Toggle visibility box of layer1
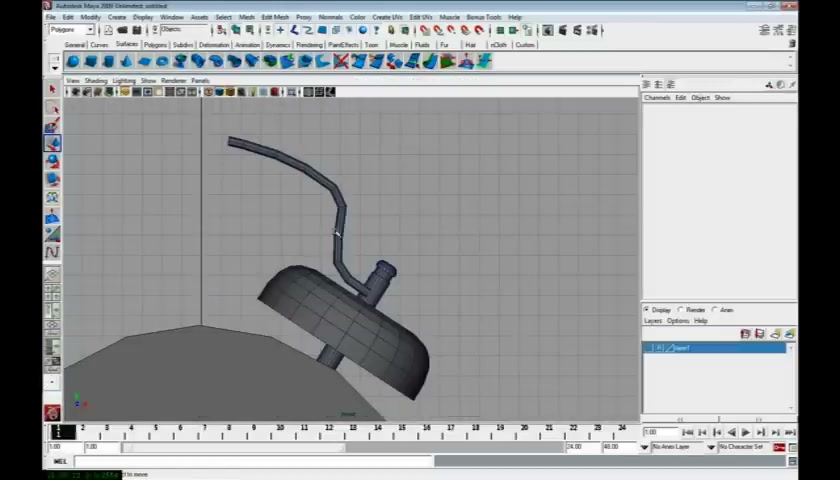Screen dimensions: 840x480 pyautogui.click(x=649, y=348)
